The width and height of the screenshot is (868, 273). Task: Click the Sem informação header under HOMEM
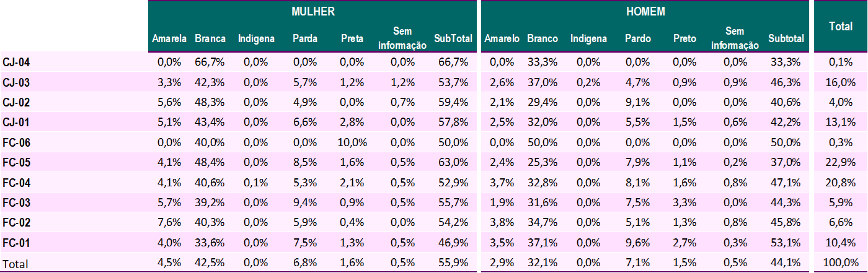tap(735, 38)
